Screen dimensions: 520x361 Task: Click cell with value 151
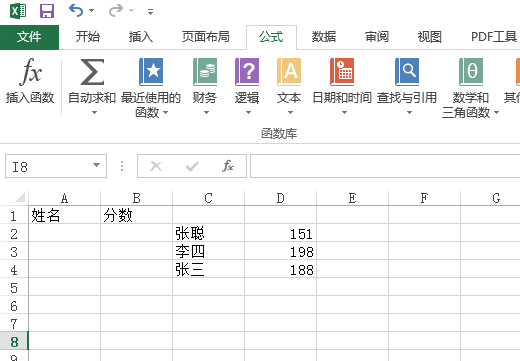(281, 233)
